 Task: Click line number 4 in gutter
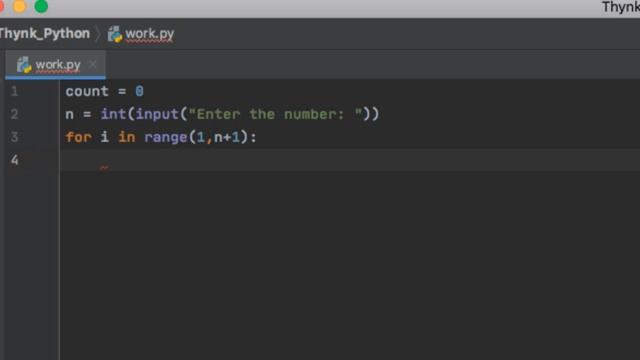pyautogui.click(x=14, y=160)
